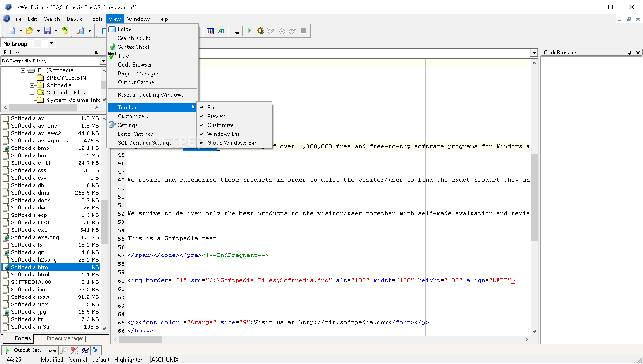The image size is (643, 364).
Task: Click the color palette grid icon
Action: pos(211,31)
